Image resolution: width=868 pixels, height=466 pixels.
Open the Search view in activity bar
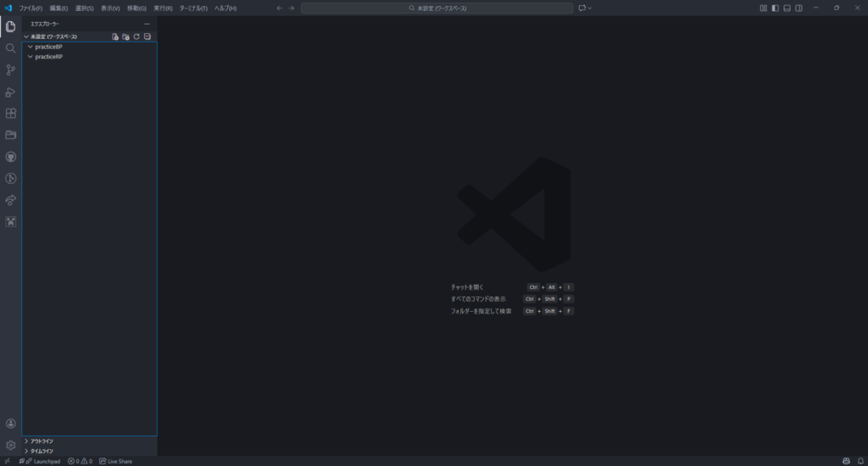point(11,48)
